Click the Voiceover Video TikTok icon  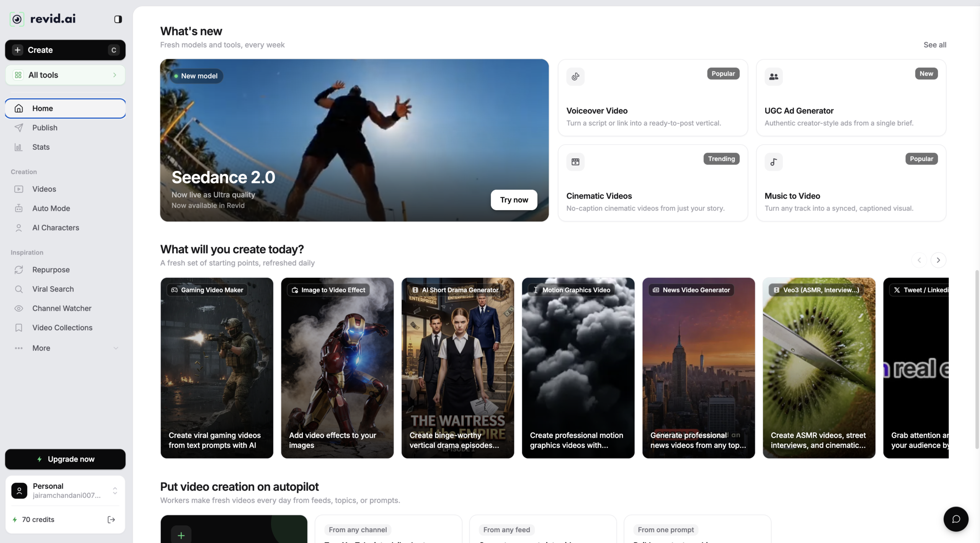[x=575, y=77]
